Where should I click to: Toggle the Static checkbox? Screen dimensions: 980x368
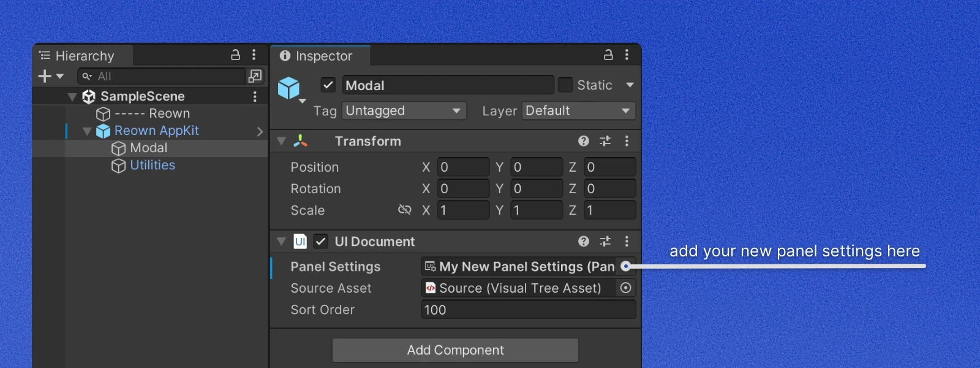(565, 85)
